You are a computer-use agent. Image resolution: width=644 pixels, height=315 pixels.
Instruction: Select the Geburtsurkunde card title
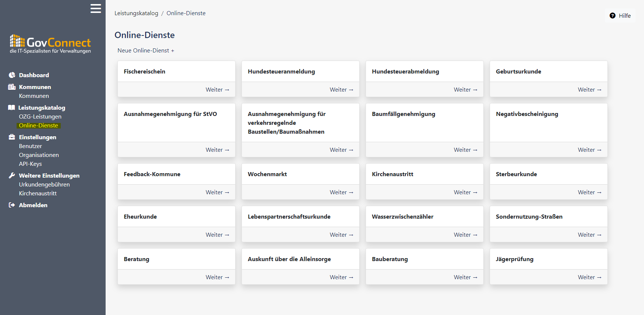518,71
